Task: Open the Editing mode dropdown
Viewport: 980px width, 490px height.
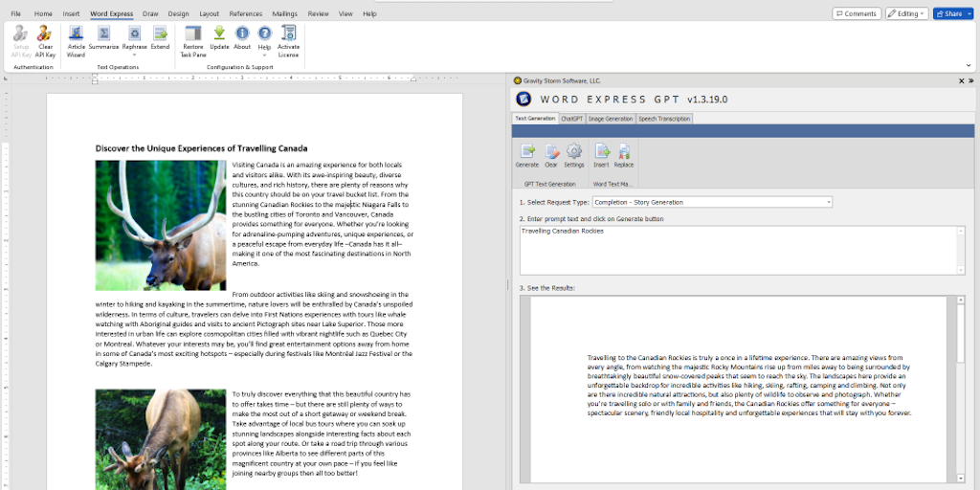Action: click(906, 13)
